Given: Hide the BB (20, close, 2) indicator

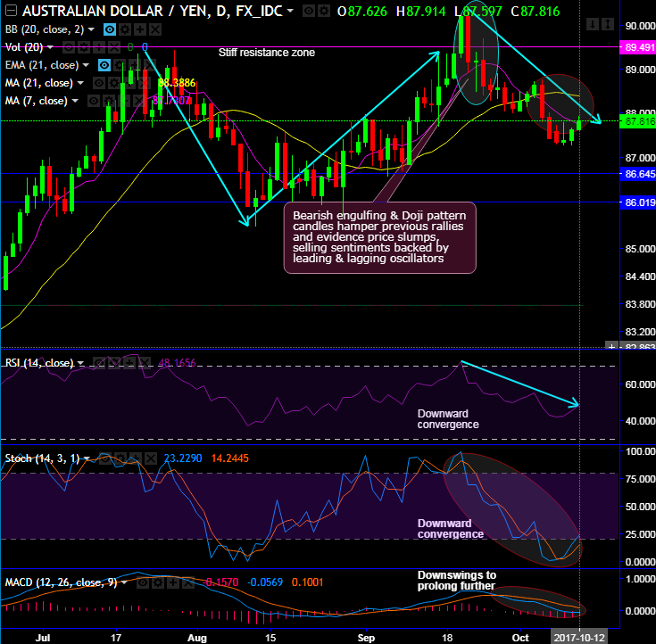Looking at the screenshot, I should coord(110,29).
